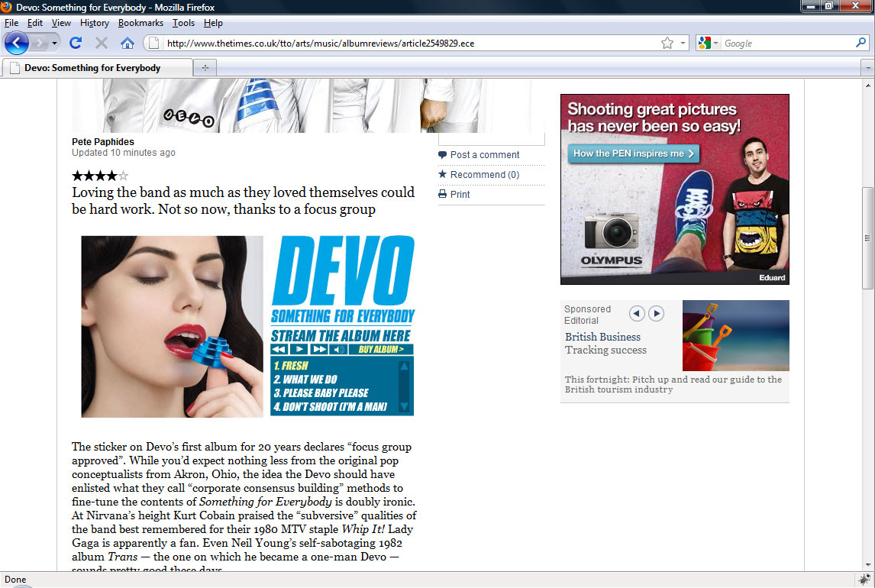Image resolution: width=875 pixels, height=588 pixels.
Task: Expand the address bar URL history dropdown
Action: tap(683, 43)
